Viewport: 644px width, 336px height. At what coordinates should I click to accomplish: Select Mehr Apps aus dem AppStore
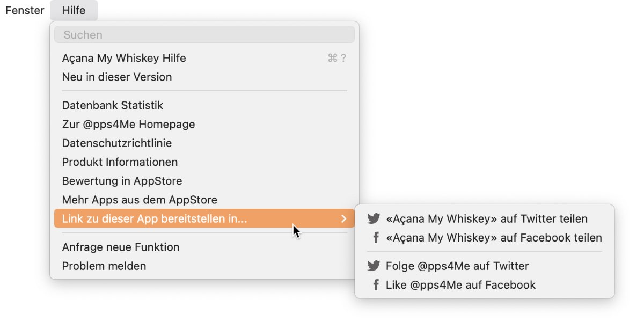click(204, 200)
